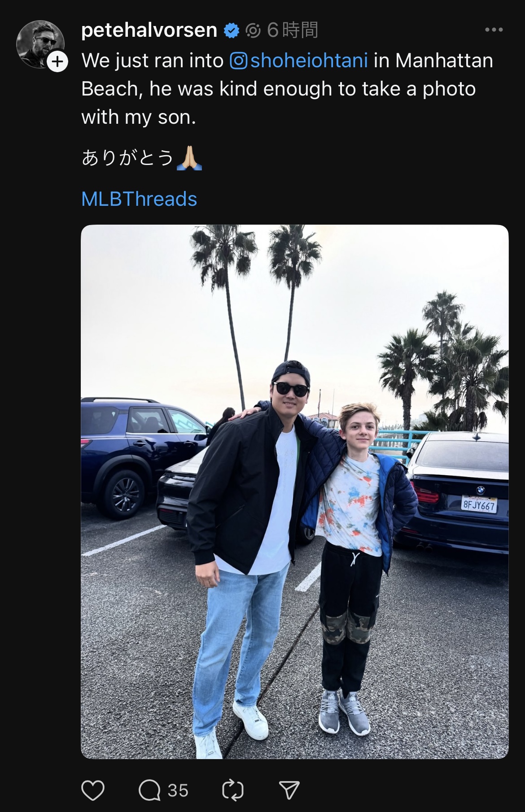Open the @shoheiohtani Instagram mention
This screenshot has width=525, height=812.
299,61
